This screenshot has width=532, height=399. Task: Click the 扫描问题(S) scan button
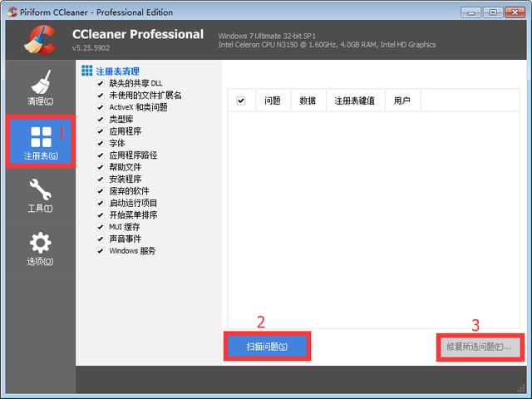[267, 347]
